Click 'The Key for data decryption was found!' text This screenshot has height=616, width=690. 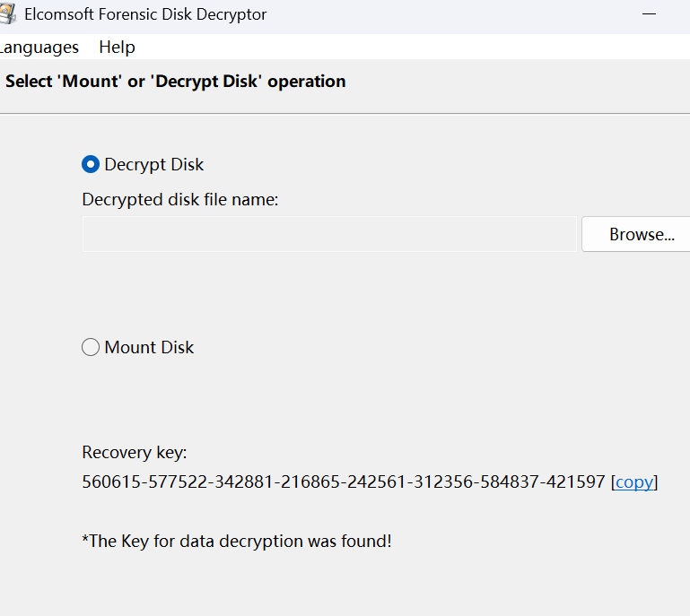[x=237, y=542]
